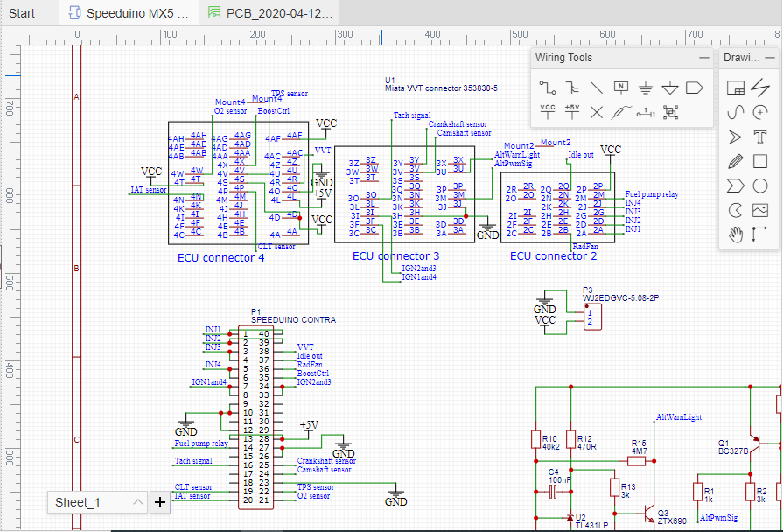783x532 pixels.
Task: Select the Net Label tool
Action: tap(620, 87)
